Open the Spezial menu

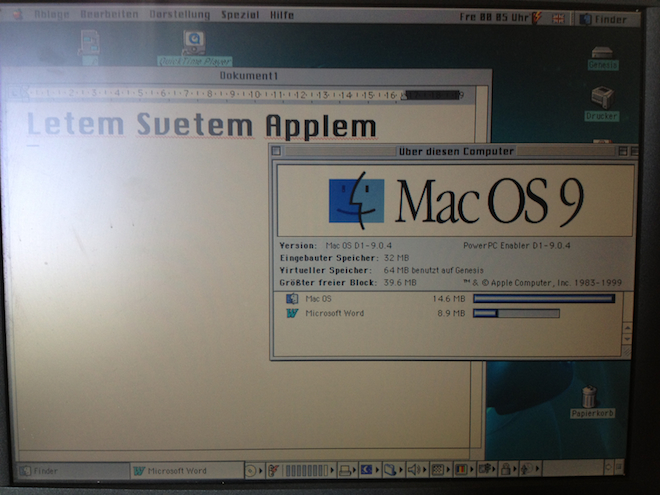240,15
